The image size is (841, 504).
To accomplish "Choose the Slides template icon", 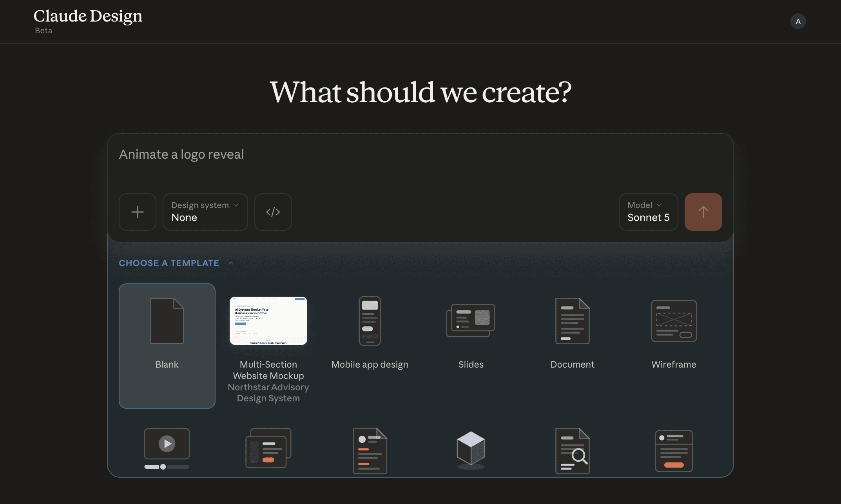I will pyautogui.click(x=471, y=321).
